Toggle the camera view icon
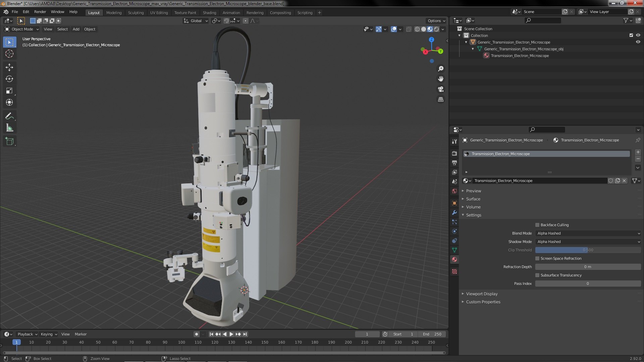This screenshot has width=644, height=362. (x=441, y=89)
